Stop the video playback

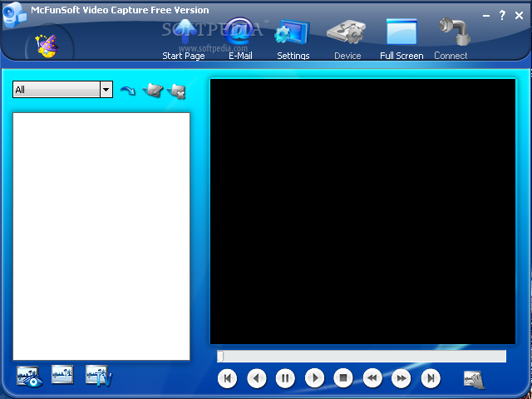(343, 378)
